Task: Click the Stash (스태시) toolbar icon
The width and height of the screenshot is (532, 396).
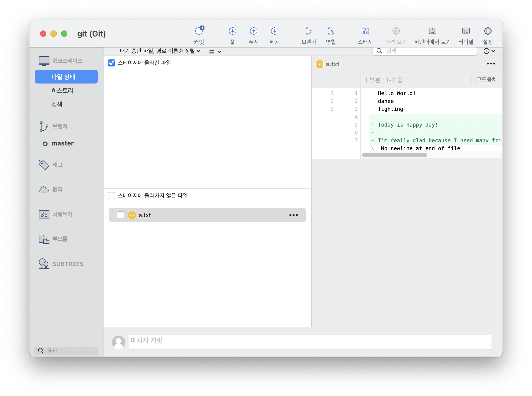Action: pos(365,31)
